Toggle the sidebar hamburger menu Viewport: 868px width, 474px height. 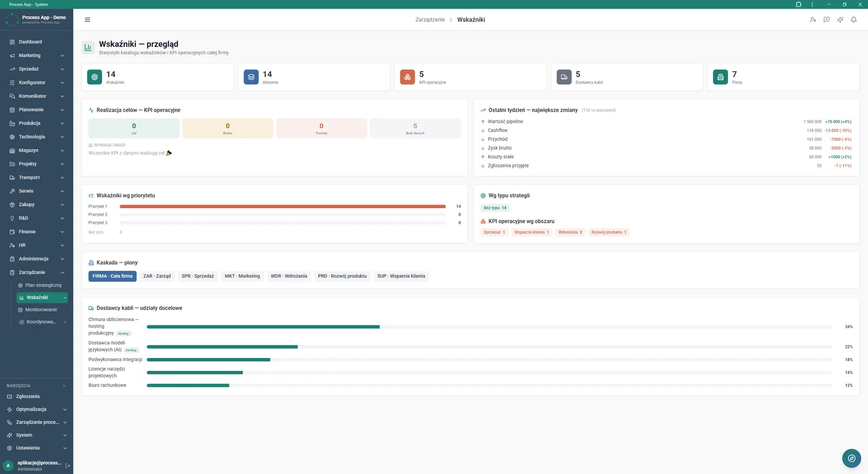pos(87,20)
